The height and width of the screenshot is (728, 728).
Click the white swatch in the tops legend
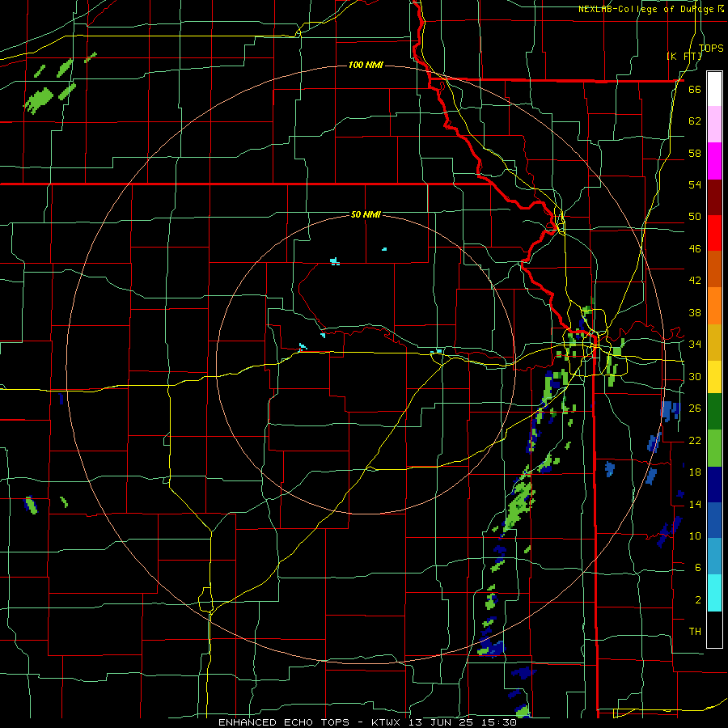pos(714,89)
